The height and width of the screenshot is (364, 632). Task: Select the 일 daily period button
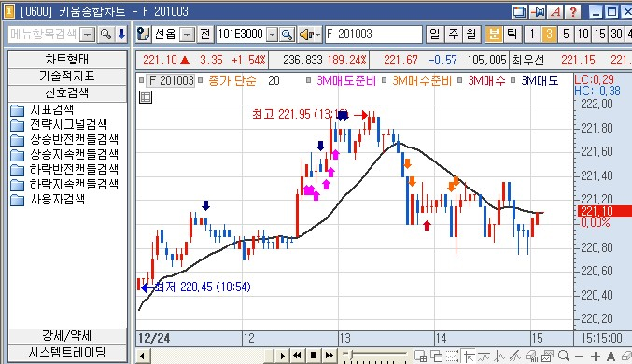click(435, 35)
